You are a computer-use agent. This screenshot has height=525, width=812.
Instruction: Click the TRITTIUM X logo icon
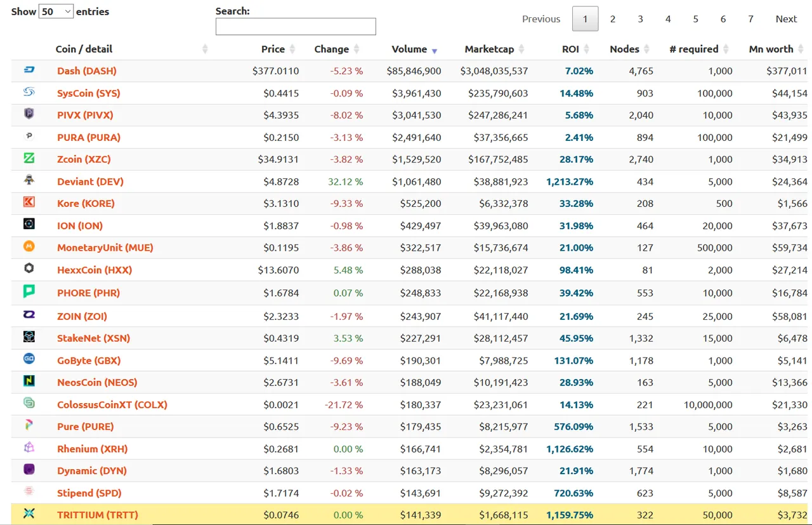pos(29,513)
